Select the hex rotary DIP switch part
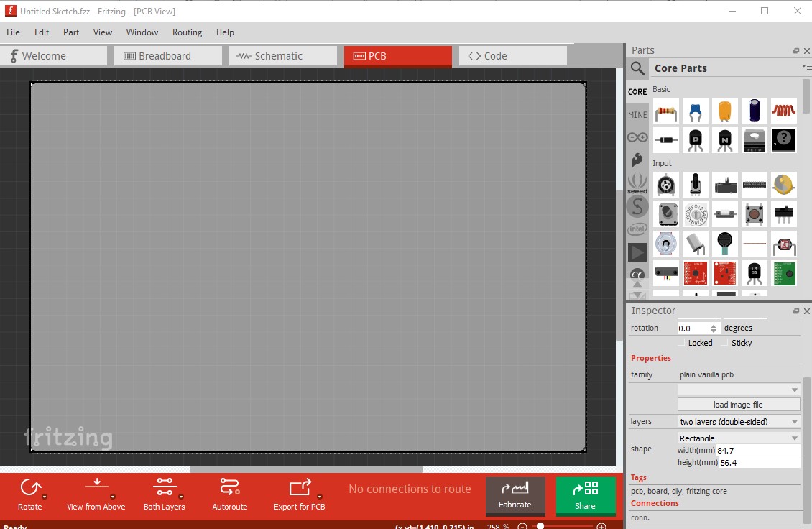Image resolution: width=812 pixels, height=529 pixels. (696, 214)
